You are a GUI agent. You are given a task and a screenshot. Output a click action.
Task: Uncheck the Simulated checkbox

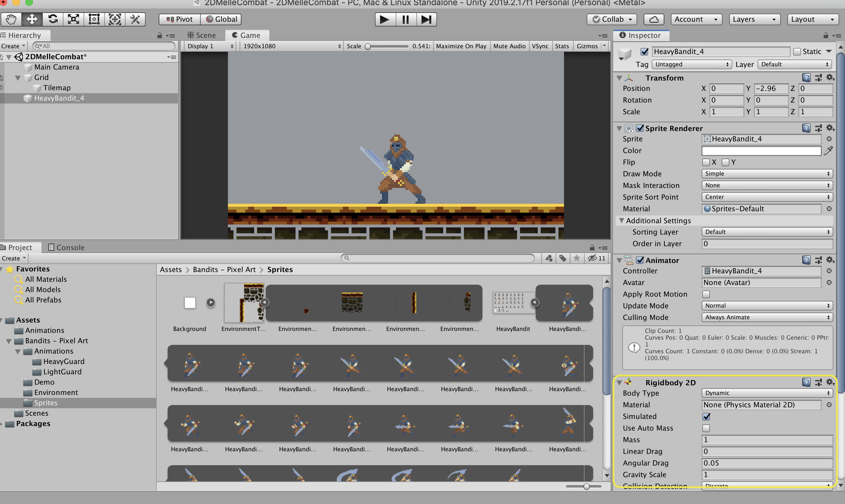point(706,416)
